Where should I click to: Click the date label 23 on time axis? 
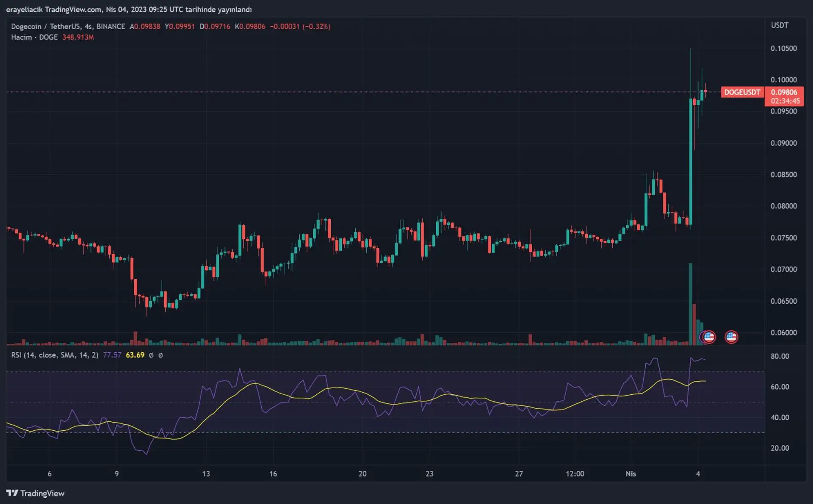point(429,474)
